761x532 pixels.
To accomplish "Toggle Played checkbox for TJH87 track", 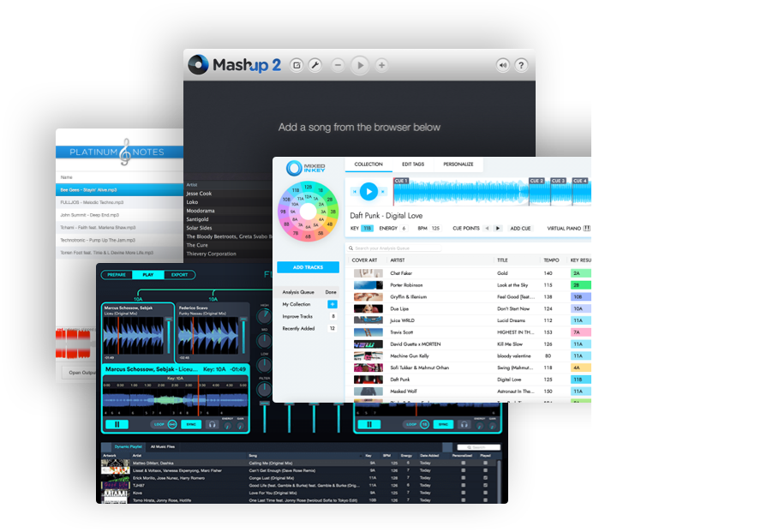I will point(485,485).
